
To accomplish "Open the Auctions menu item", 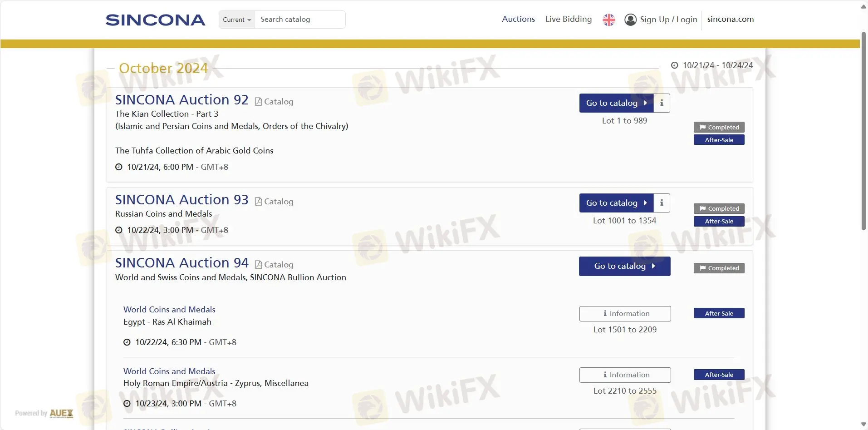I will pyautogui.click(x=518, y=19).
